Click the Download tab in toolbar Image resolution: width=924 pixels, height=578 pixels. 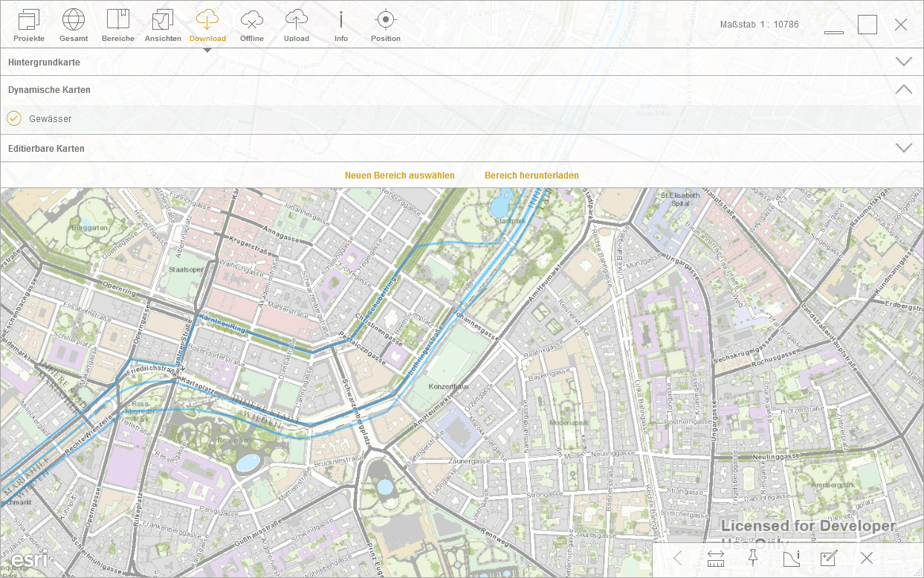pyautogui.click(x=207, y=25)
